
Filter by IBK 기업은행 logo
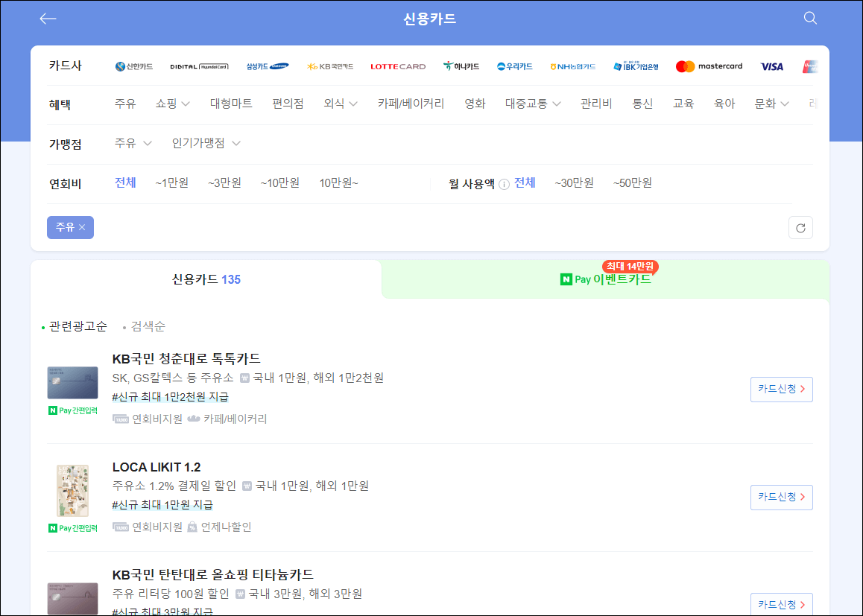(x=636, y=66)
